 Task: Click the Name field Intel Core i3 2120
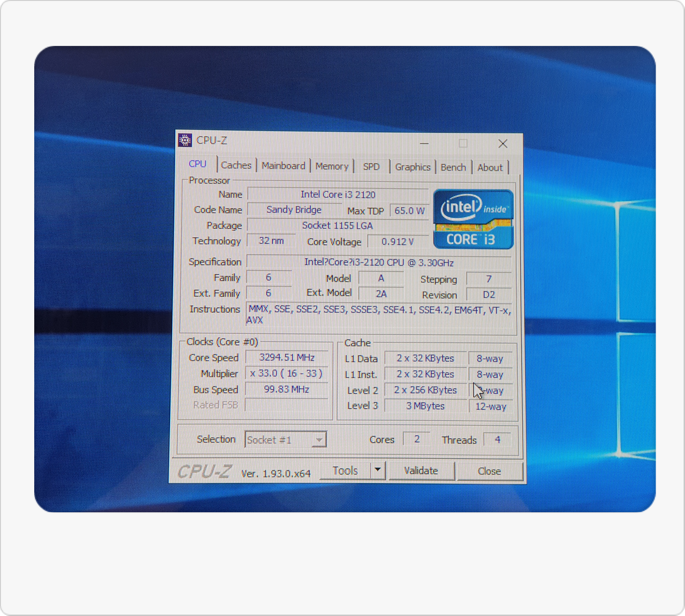click(x=338, y=195)
